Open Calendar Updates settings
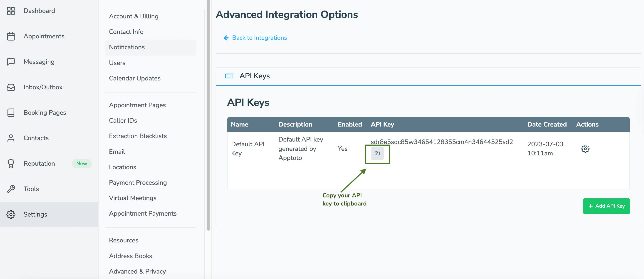The image size is (644, 279). click(135, 78)
